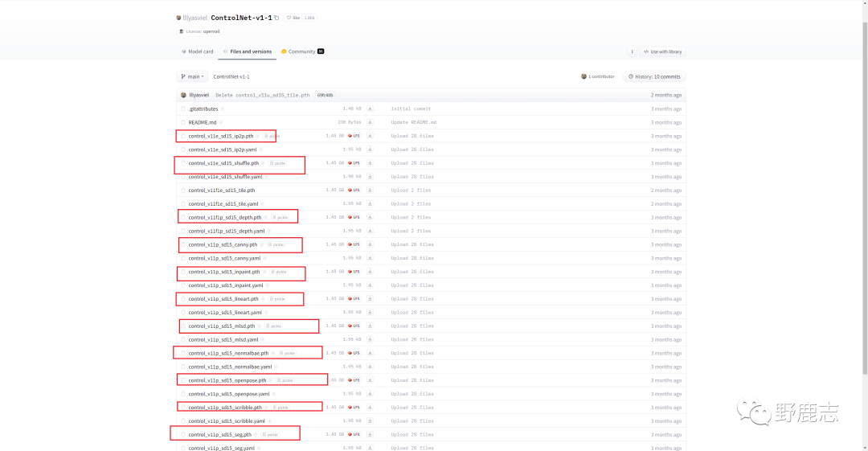This screenshot has width=868, height=451.
Task: Download control_v11f1e_sd15_tile.pth via download icon
Action: coord(370,190)
